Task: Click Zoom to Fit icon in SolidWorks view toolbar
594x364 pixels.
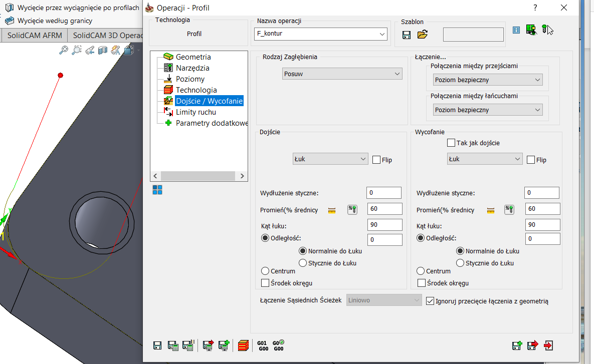Action: click(64, 50)
